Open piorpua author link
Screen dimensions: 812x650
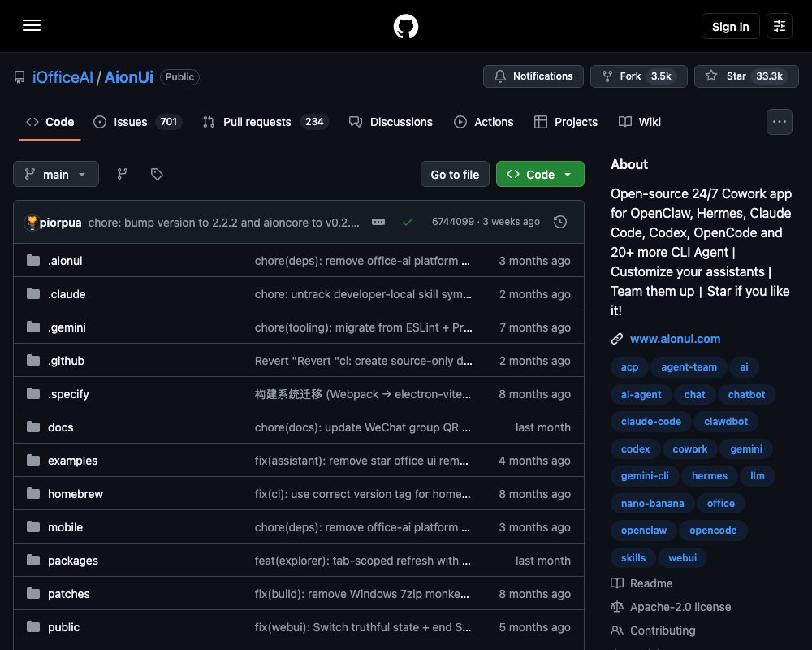pos(61,223)
